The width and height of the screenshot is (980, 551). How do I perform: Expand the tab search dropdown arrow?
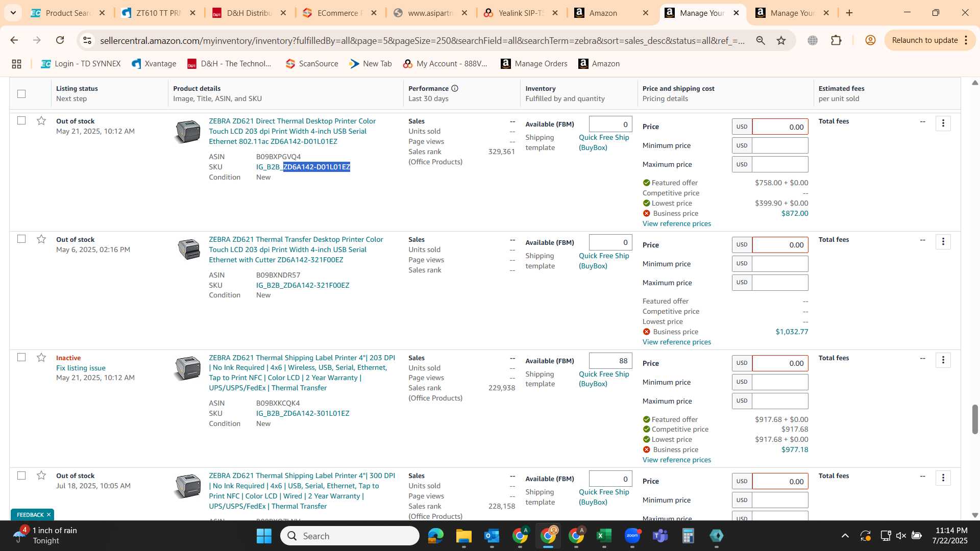click(13, 13)
